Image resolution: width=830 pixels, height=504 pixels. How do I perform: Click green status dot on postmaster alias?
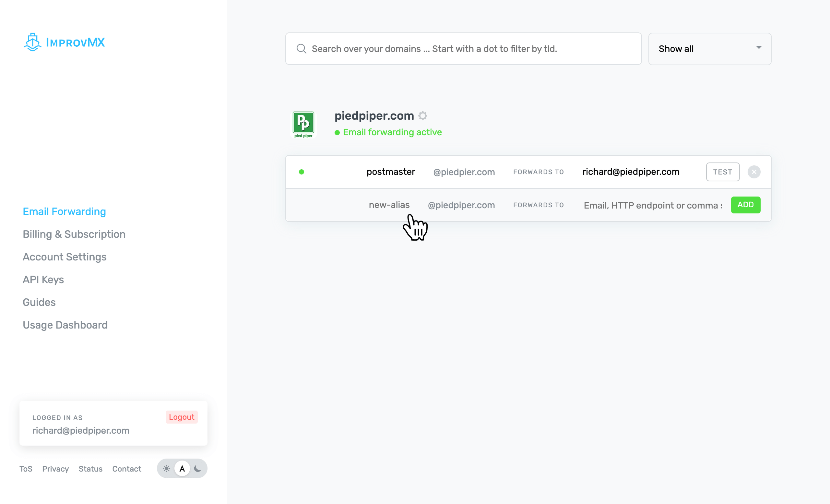(x=302, y=172)
